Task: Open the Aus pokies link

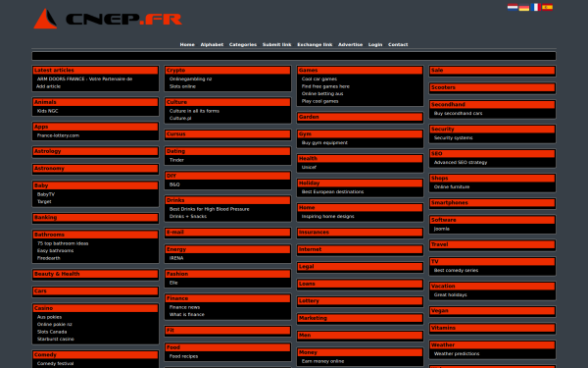Action: click(49, 317)
